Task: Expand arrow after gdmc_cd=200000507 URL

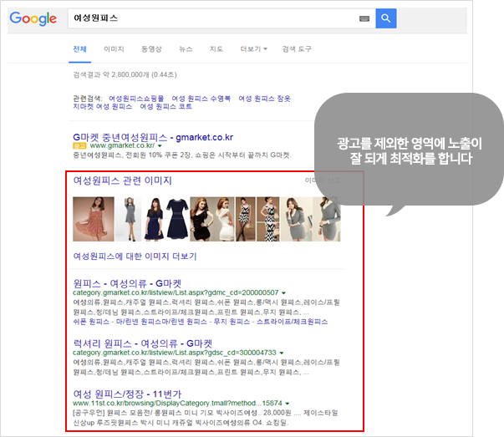Action: coord(283,293)
